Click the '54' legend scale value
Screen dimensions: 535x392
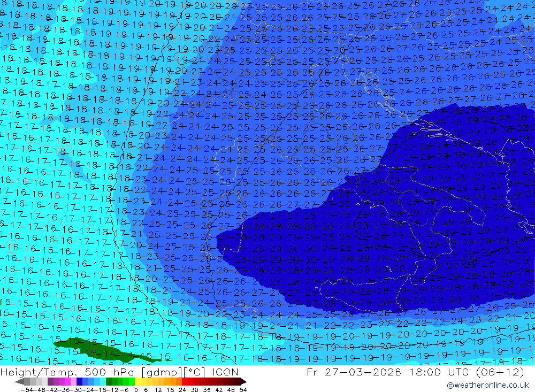point(243,390)
